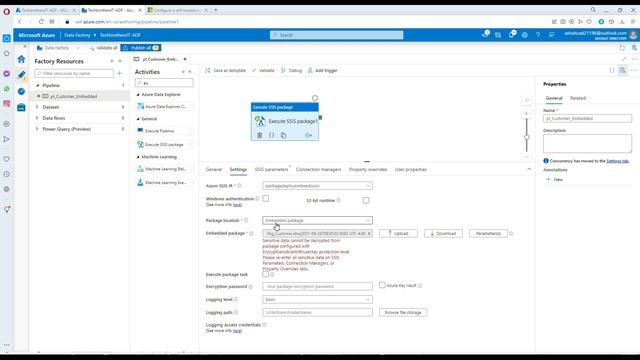This screenshot has height=360, width=640.
Task: Enable 32-bit runtime checkbox
Action: pyautogui.click(x=366, y=200)
